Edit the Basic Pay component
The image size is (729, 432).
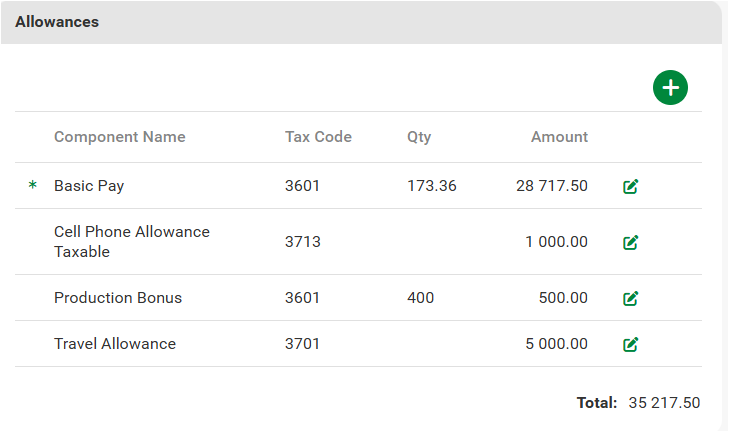tap(630, 186)
